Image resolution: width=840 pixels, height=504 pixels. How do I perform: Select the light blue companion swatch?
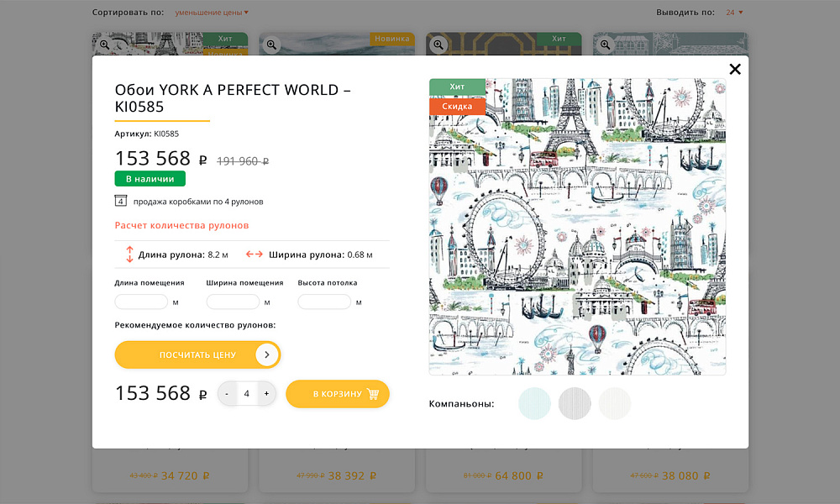coord(534,403)
